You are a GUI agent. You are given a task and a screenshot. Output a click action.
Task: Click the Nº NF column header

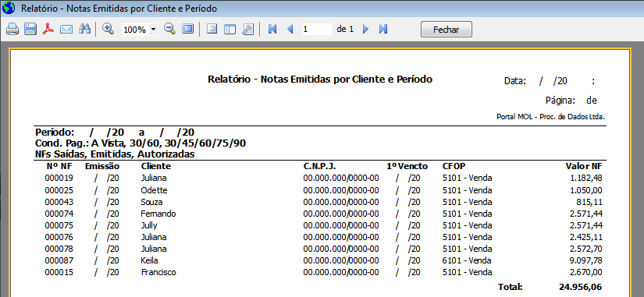tap(59, 167)
